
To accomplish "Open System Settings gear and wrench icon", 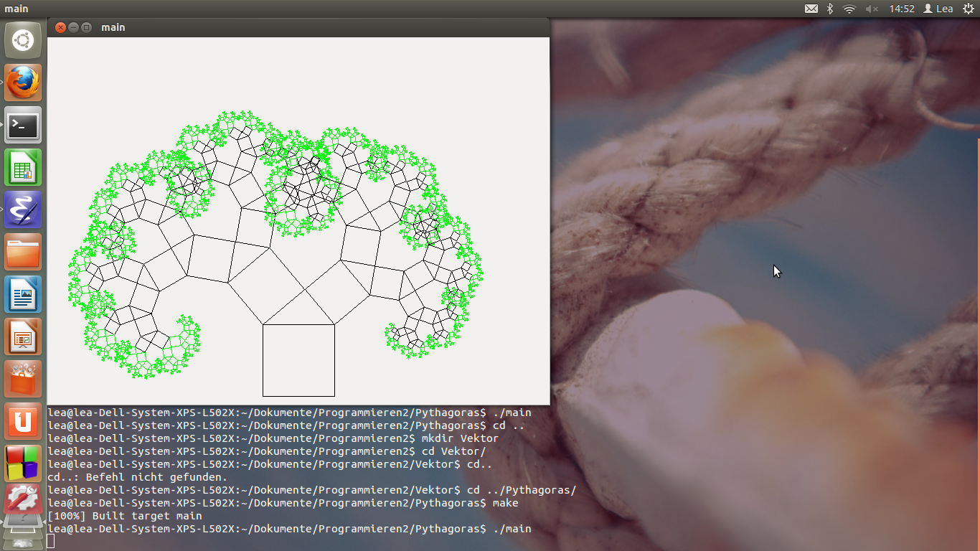I will click(23, 500).
